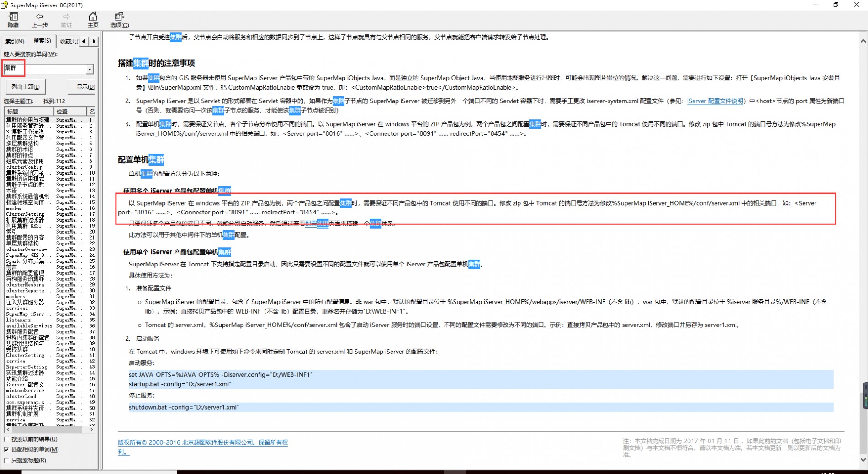Uncheck 匹配相似的单词(M) checkbox
The width and height of the screenshot is (868, 474).
pos(6,449)
